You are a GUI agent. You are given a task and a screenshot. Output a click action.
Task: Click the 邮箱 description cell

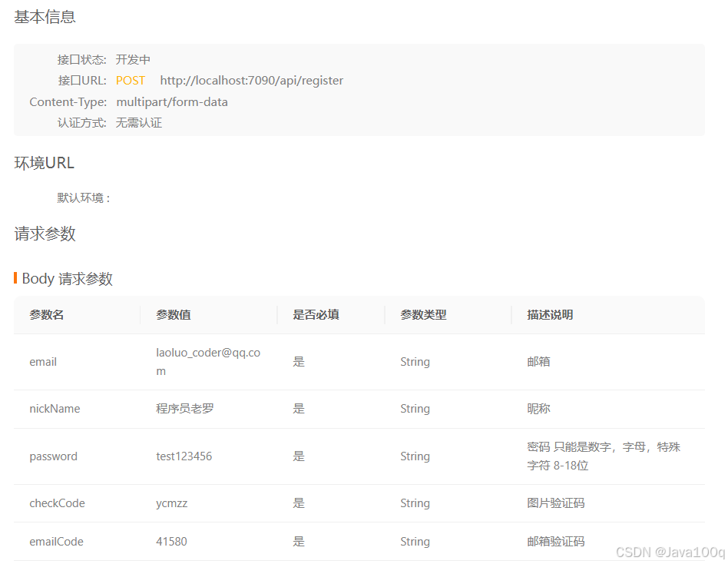[538, 362]
